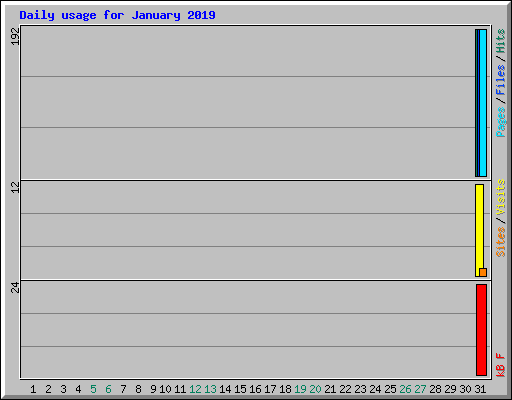This screenshot has height=400, width=512.
Task: Click the 'Visits' legend label
Action: click(501, 197)
